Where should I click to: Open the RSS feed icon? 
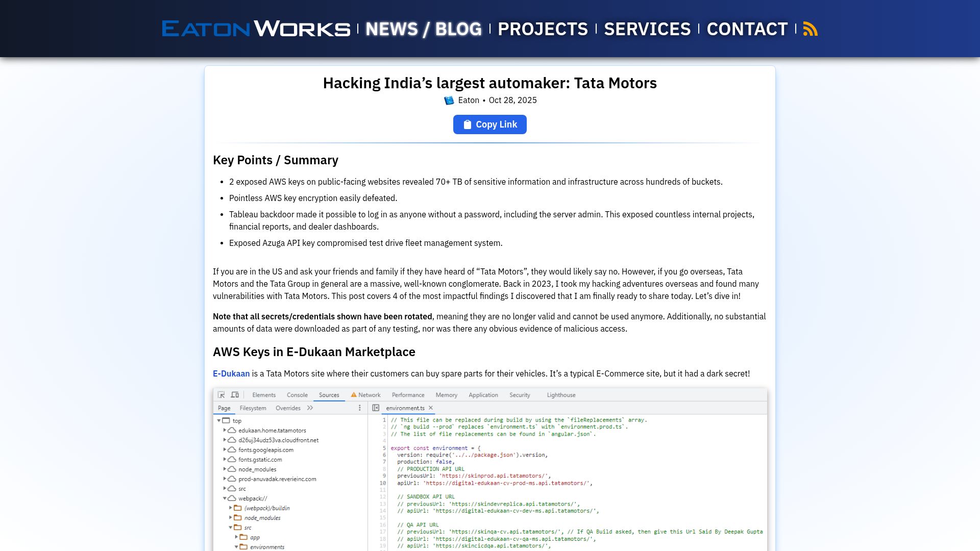[x=810, y=29]
